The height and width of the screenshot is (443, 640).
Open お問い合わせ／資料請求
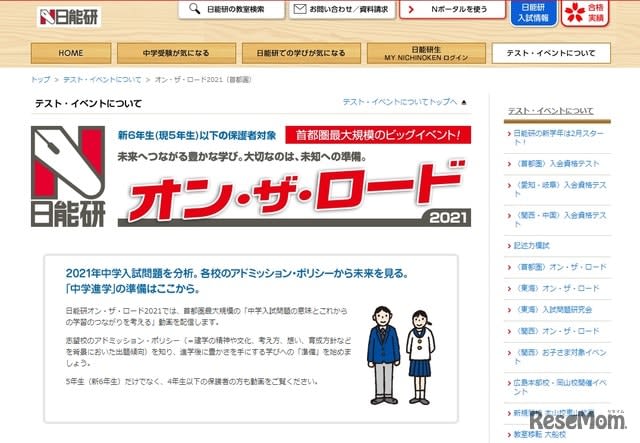coord(342,9)
